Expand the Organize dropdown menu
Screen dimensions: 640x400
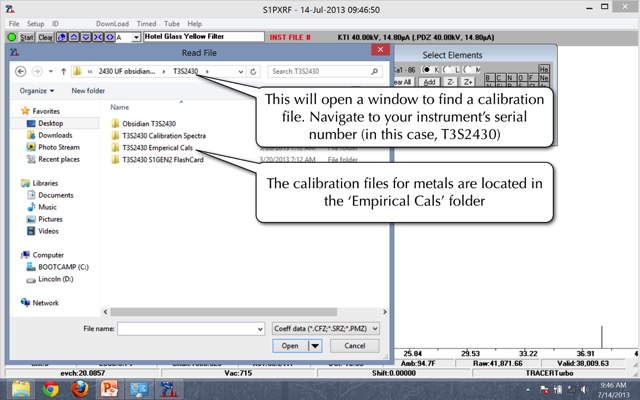(39, 90)
